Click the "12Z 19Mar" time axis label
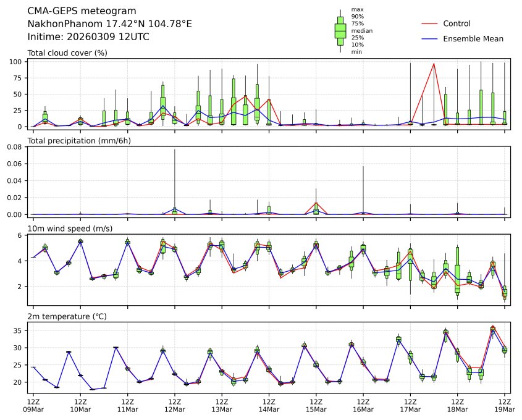 click(505, 405)
